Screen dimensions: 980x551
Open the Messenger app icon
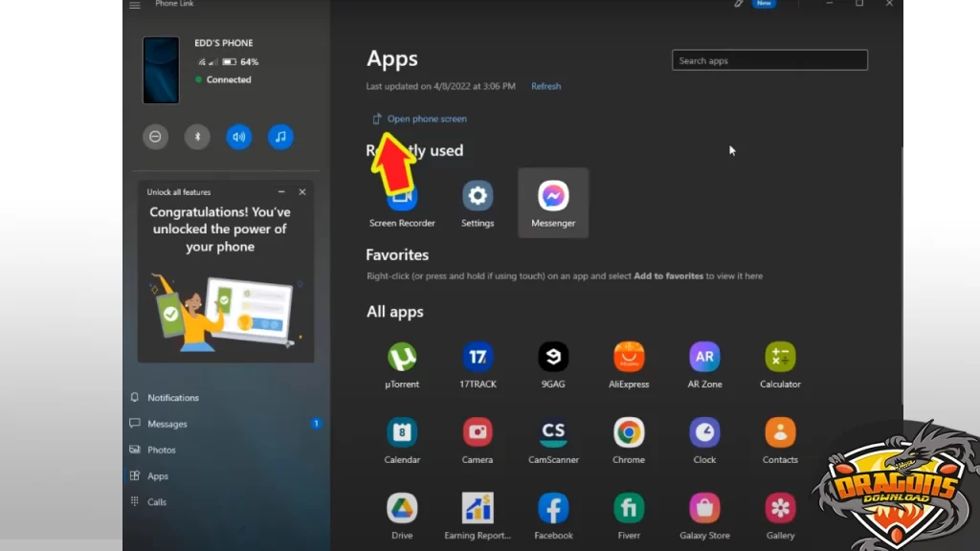553,197
